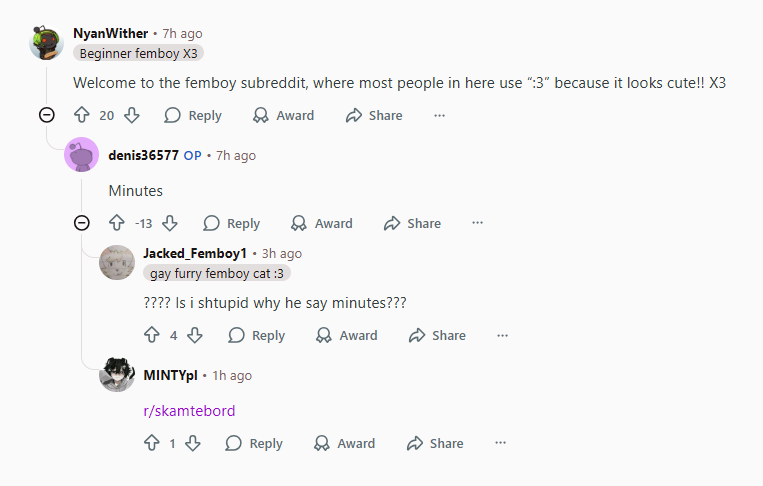763x486 pixels.
Task: Upvote NyanWither's comment
Action: pyautogui.click(x=82, y=115)
